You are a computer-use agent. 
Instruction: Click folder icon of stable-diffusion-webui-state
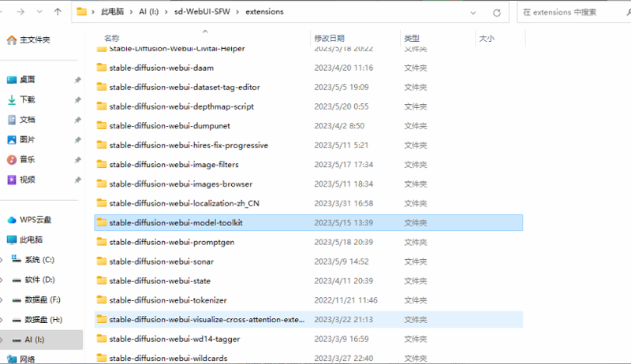(x=102, y=280)
